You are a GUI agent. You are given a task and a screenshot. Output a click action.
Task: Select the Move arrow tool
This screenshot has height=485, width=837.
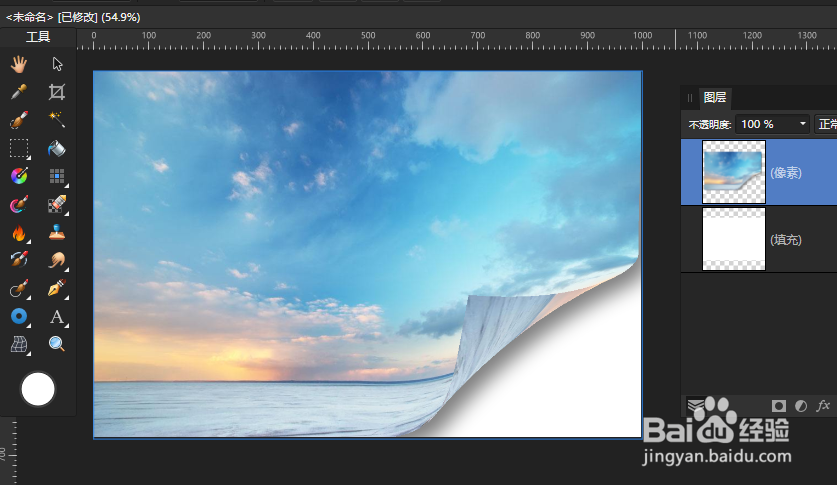click(x=57, y=65)
